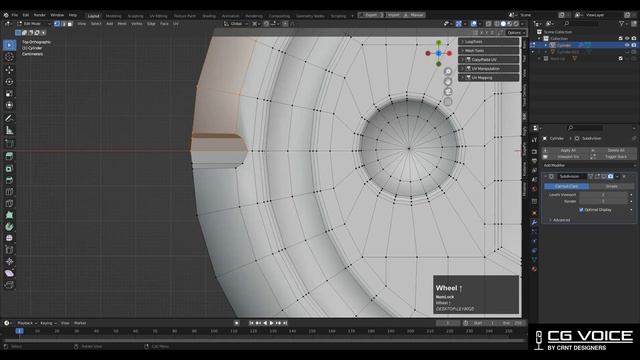
Task: Switch to the Modeling workspace tab
Action: coord(113,16)
